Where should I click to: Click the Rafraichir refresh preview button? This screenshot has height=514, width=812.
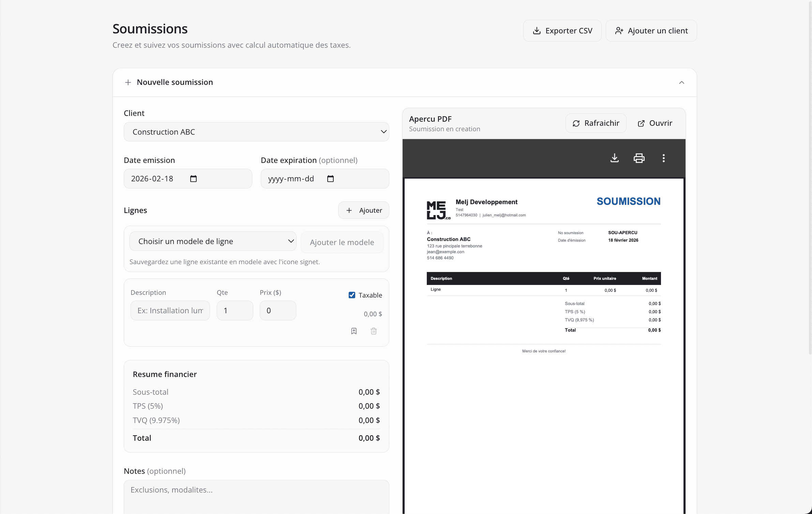point(596,123)
